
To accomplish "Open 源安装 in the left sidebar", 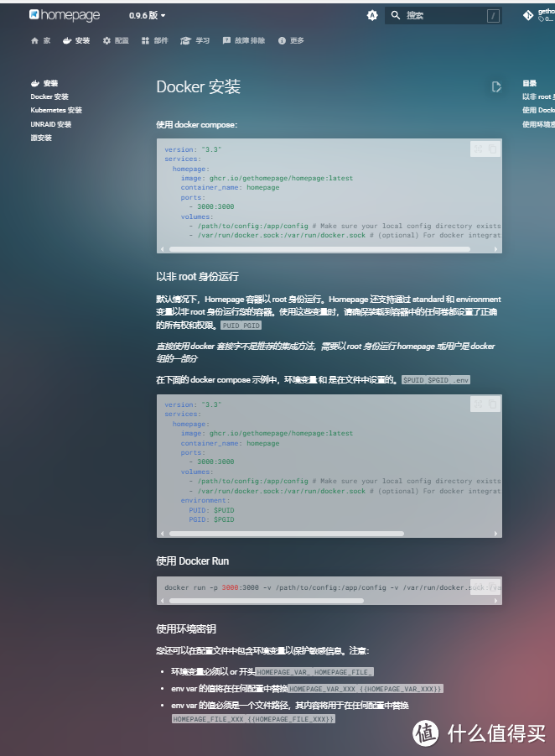I will (x=41, y=138).
